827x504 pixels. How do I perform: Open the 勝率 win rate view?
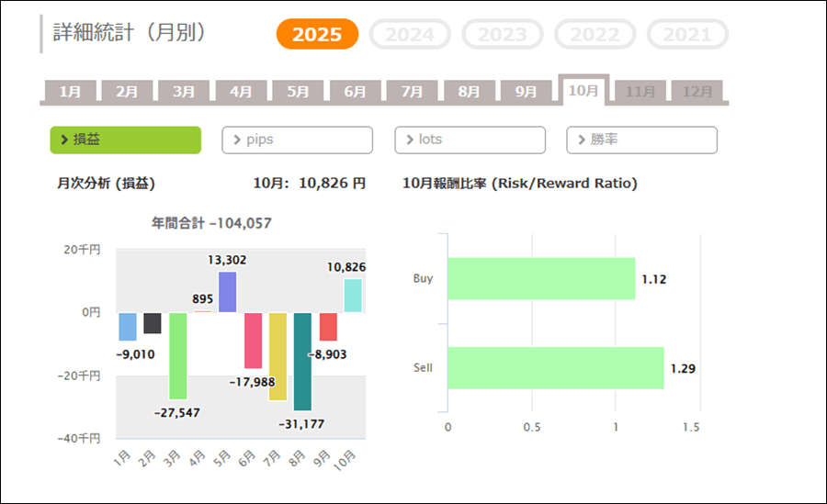click(x=641, y=140)
